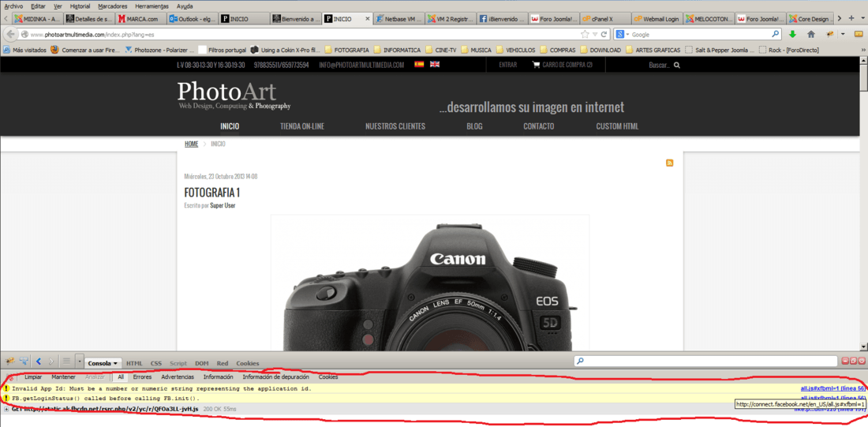The height and width of the screenshot is (427, 868).
Task: Go back in Firebug panel history
Action: (39, 361)
